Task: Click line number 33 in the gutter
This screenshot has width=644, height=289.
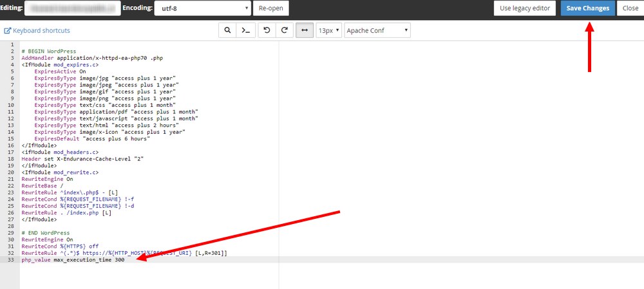Action: tap(12, 259)
